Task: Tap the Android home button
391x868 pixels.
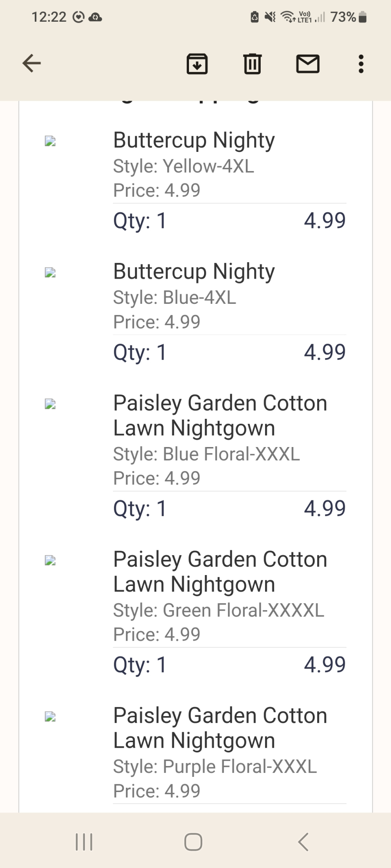Action: [x=193, y=842]
